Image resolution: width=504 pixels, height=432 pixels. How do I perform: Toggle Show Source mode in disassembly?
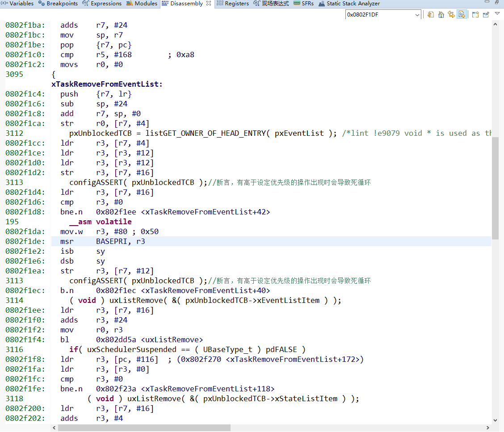(x=462, y=14)
